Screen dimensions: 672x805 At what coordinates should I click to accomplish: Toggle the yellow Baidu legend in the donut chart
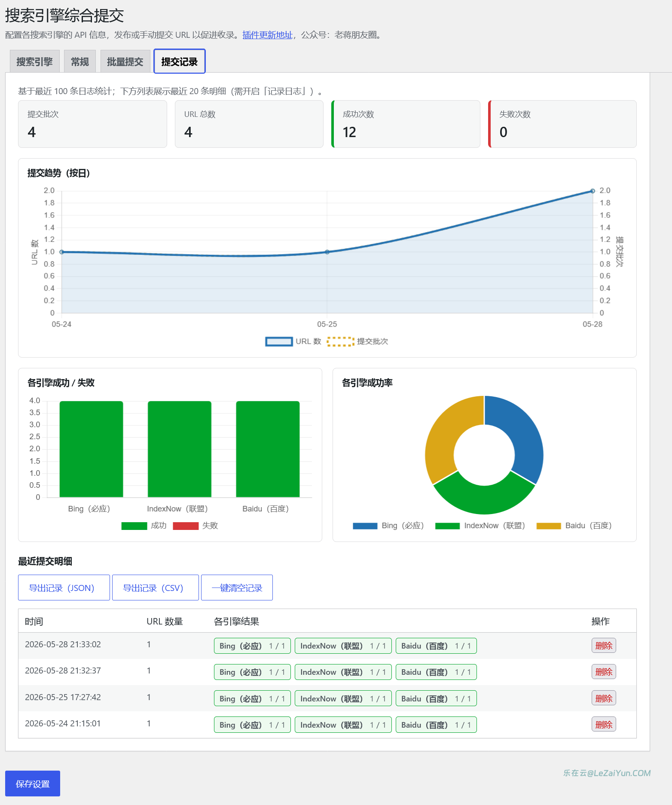coord(549,526)
